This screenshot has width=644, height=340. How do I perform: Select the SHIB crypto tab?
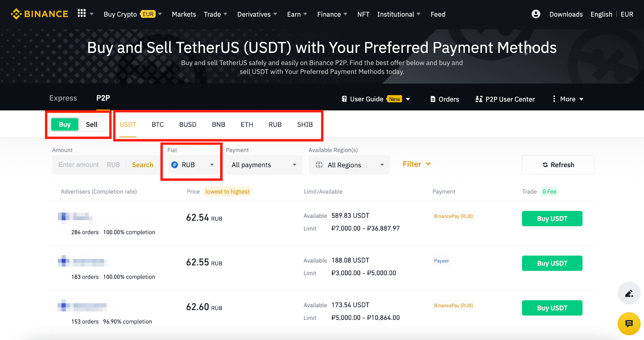pyautogui.click(x=305, y=124)
